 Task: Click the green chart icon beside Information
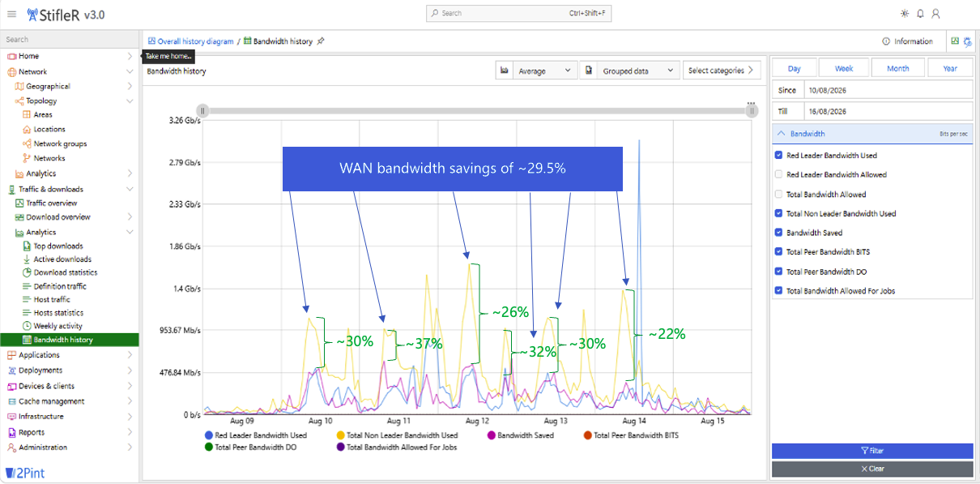click(956, 41)
